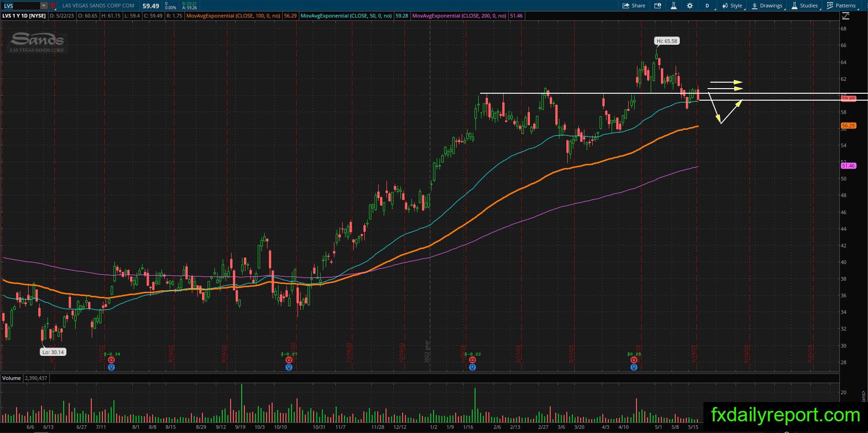The height and width of the screenshot is (433, 868).
Task: Click the 6/13 date on time axis
Action: [48, 427]
